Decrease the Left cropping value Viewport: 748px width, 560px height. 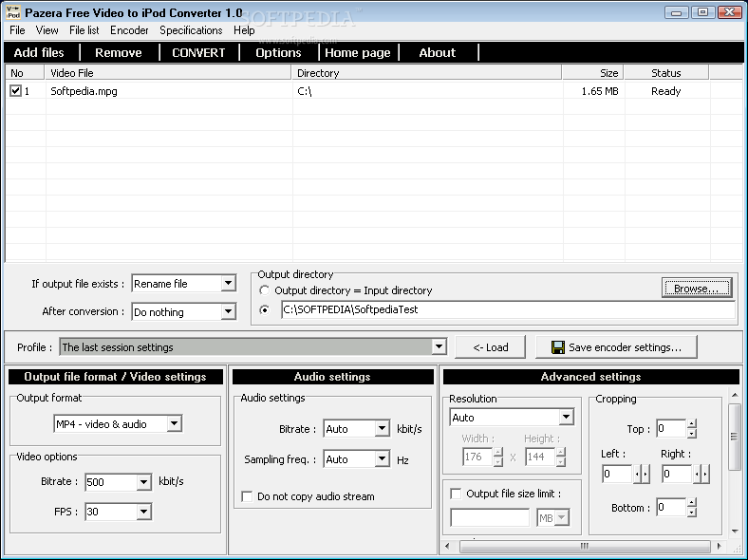[637, 475]
